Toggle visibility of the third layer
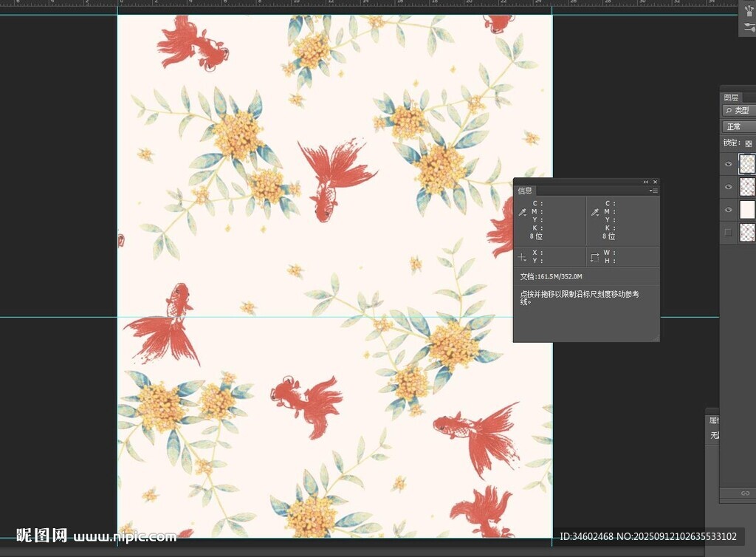Viewport: 756px width, 557px height. 729,210
